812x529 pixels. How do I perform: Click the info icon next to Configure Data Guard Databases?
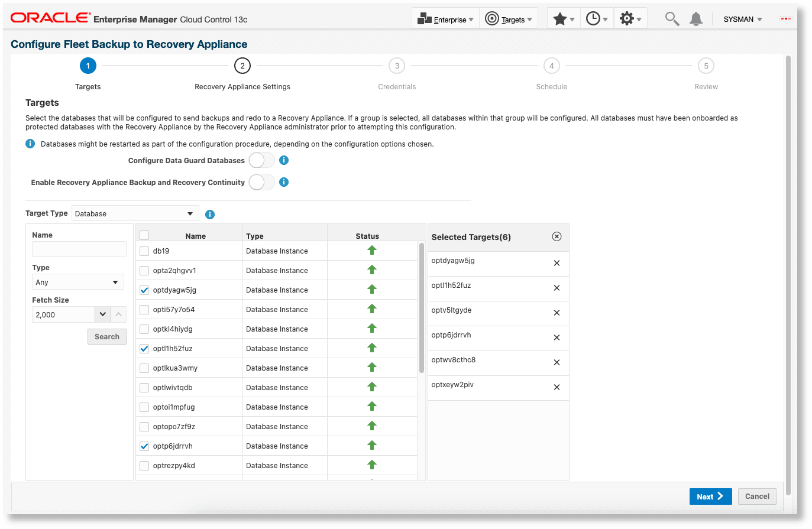(x=283, y=160)
